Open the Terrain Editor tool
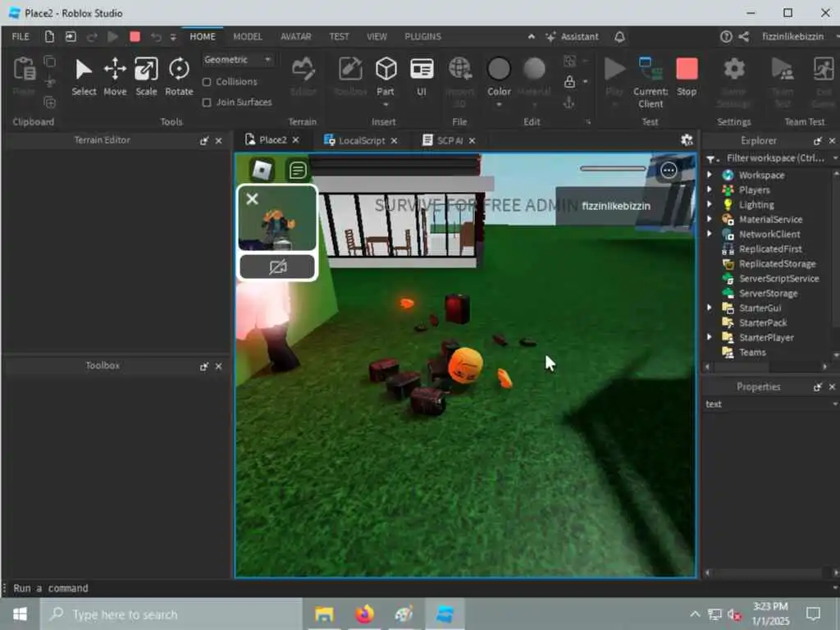Screen dimensions: 840x630 click(304, 77)
